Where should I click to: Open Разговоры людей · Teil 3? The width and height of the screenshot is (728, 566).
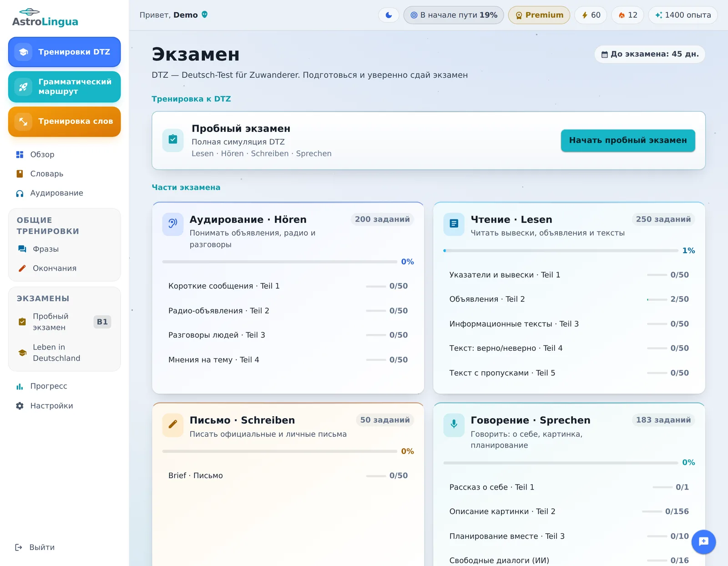coord(288,335)
